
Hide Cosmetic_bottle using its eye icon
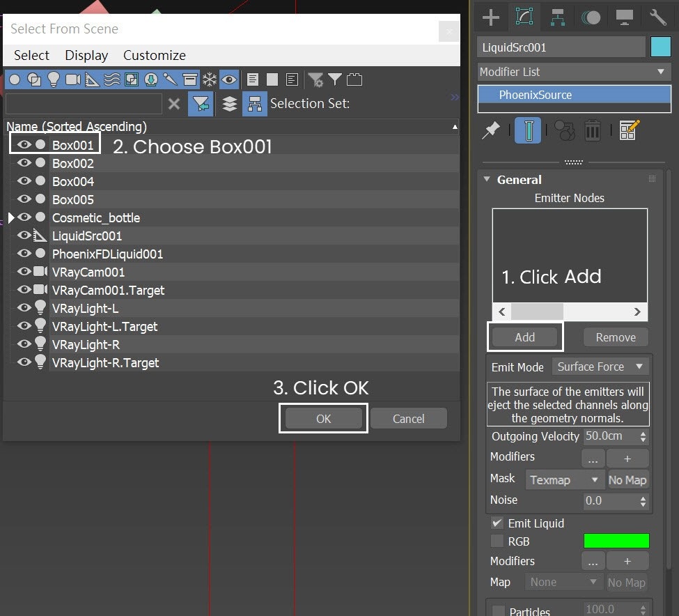[24, 217]
